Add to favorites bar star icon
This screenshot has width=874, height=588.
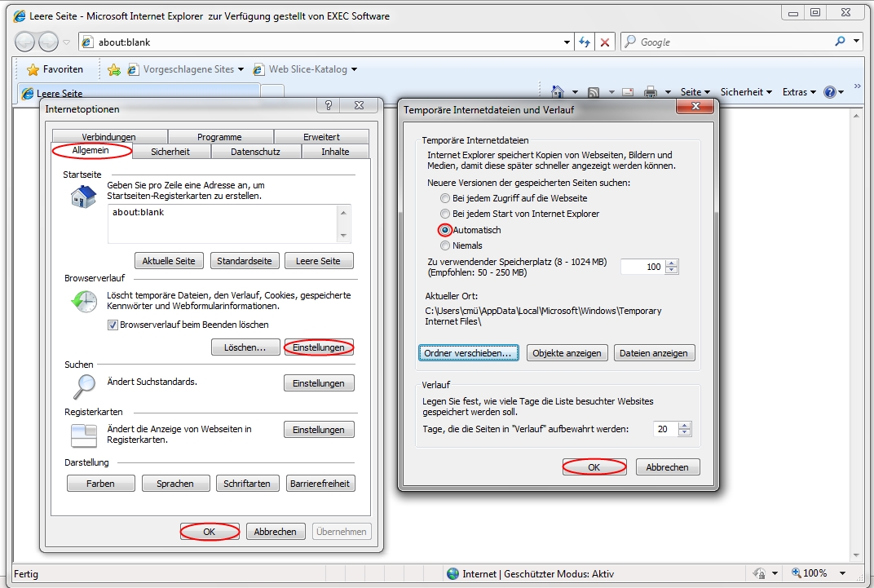pos(113,69)
